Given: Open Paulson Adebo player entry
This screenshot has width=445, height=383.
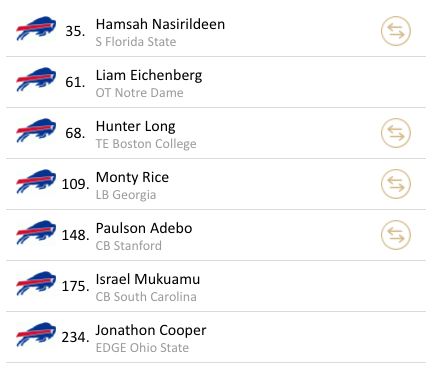Looking at the screenshot, I should click(144, 228).
